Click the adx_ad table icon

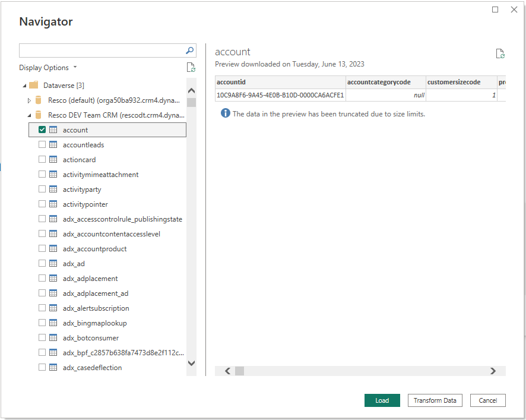tap(53, 263)
